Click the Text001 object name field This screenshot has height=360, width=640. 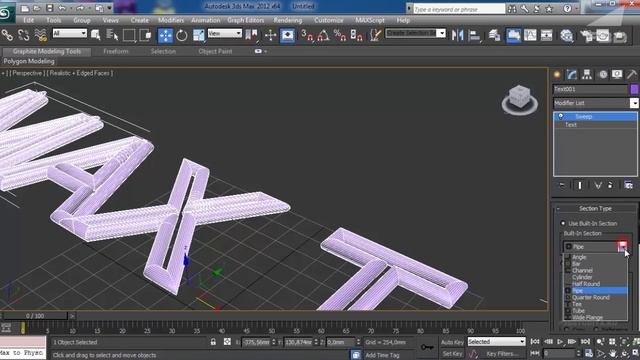[590, 89]
